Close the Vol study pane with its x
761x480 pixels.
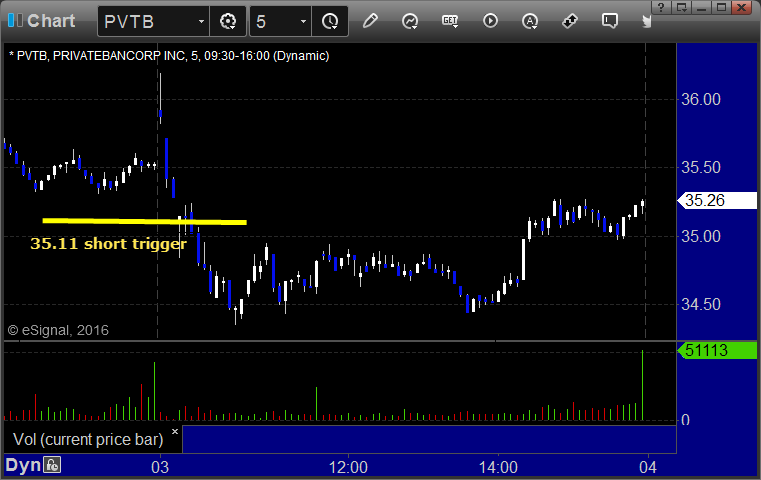pyautogui.click(x=175, y=431)
